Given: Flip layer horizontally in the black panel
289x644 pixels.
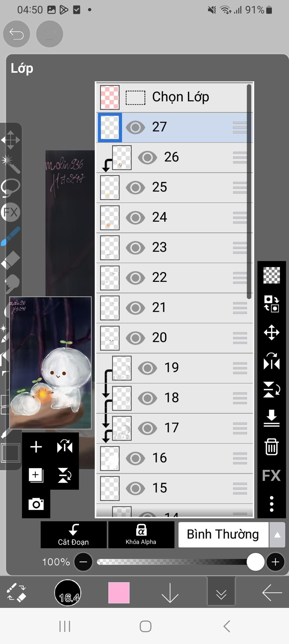Looking at the screenshot, I should (x=65, y=446).
